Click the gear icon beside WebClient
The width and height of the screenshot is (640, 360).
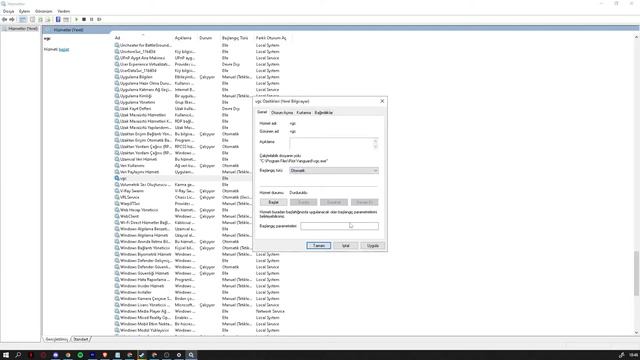(117, 216)
